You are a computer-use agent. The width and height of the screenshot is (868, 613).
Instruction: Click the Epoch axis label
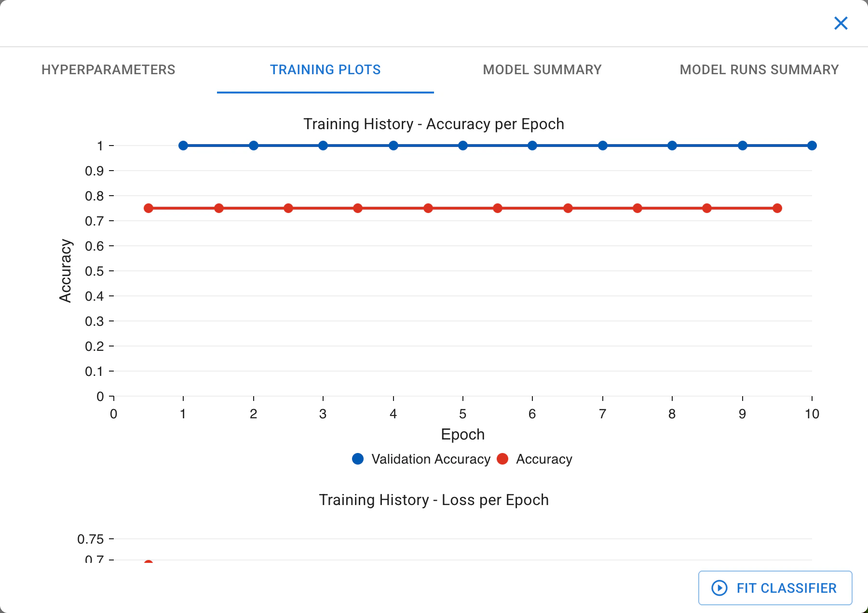(x=463, y=434)
